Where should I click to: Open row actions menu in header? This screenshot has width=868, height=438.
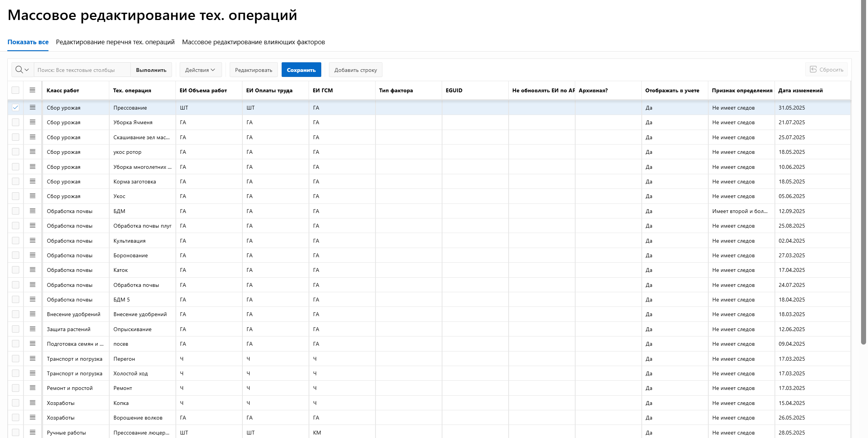33,90
